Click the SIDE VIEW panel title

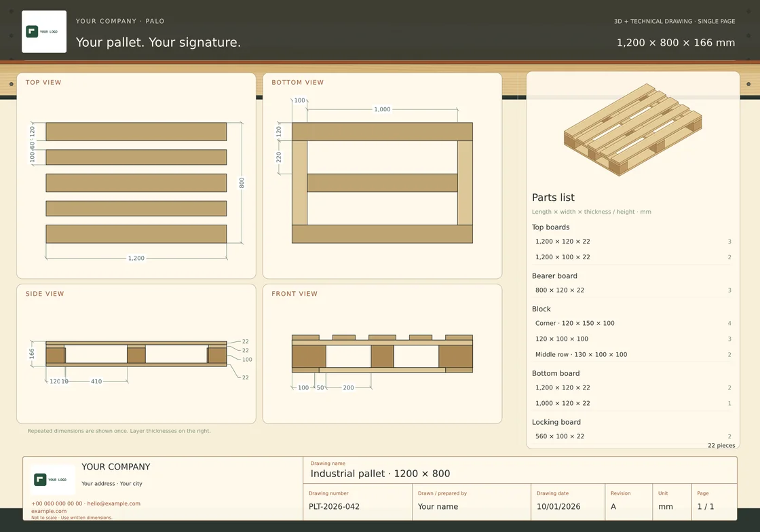point(45,294)
